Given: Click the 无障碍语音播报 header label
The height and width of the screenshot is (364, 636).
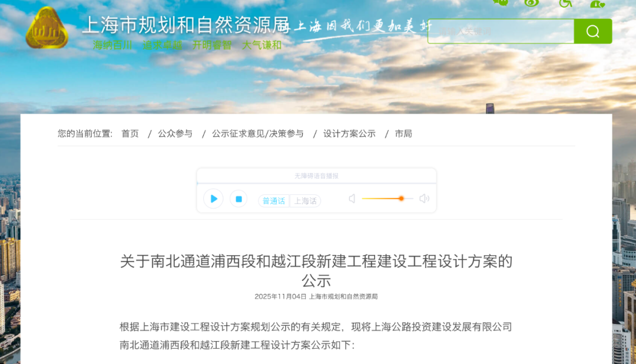Looking at the screenshot, I should pos(316,176).
